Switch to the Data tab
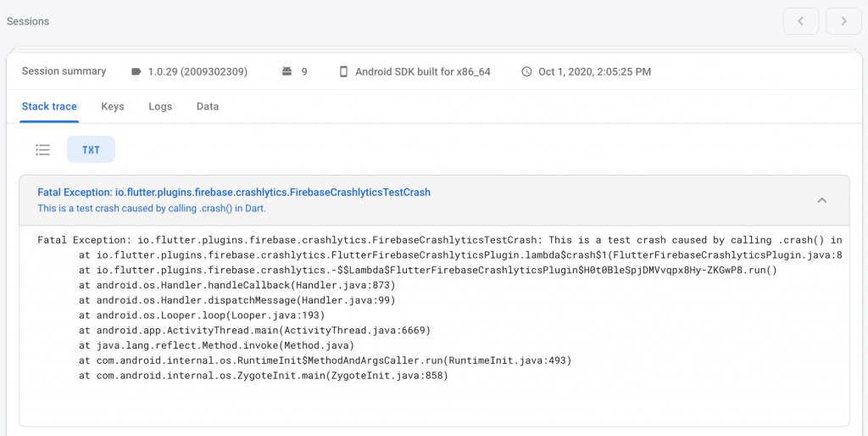This screenshot has height=436, width=868. coord(208,106)
